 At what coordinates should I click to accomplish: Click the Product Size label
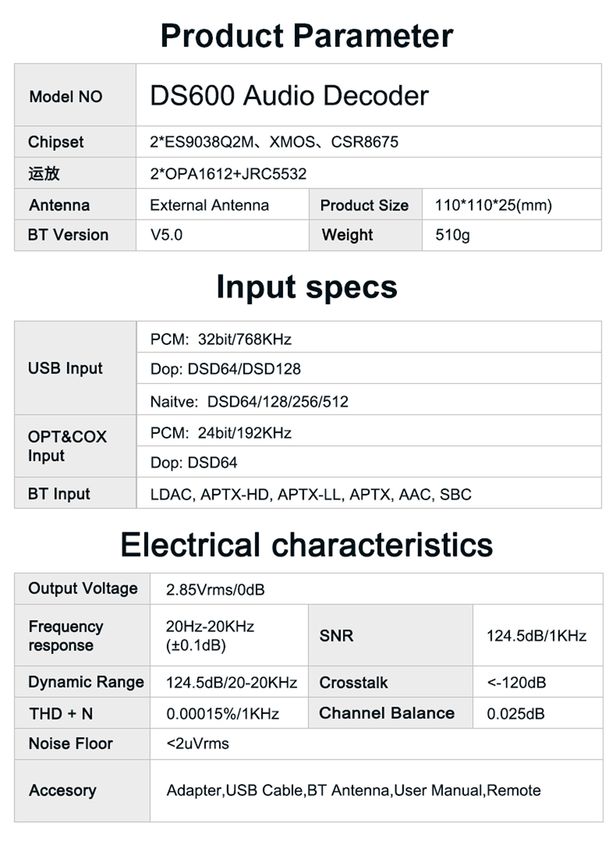click(x=364, y=205)
